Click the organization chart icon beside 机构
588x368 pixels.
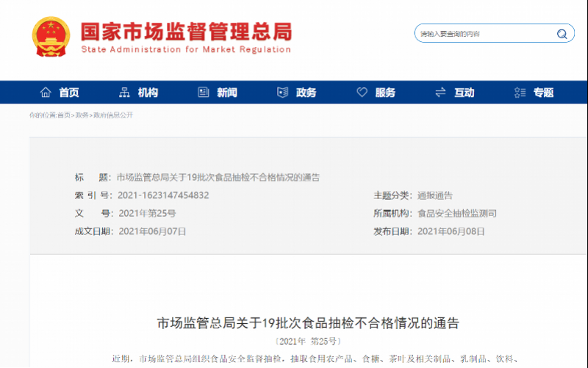124,93
